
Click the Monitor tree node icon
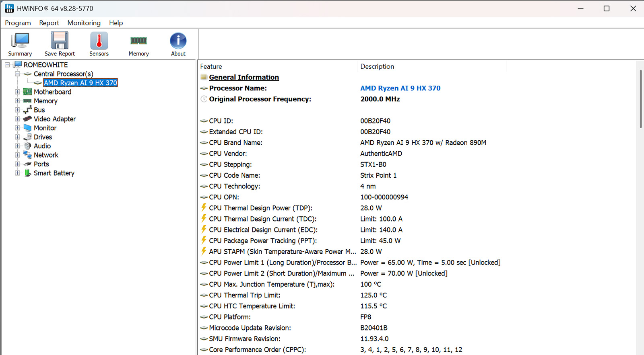coord(27,128)
